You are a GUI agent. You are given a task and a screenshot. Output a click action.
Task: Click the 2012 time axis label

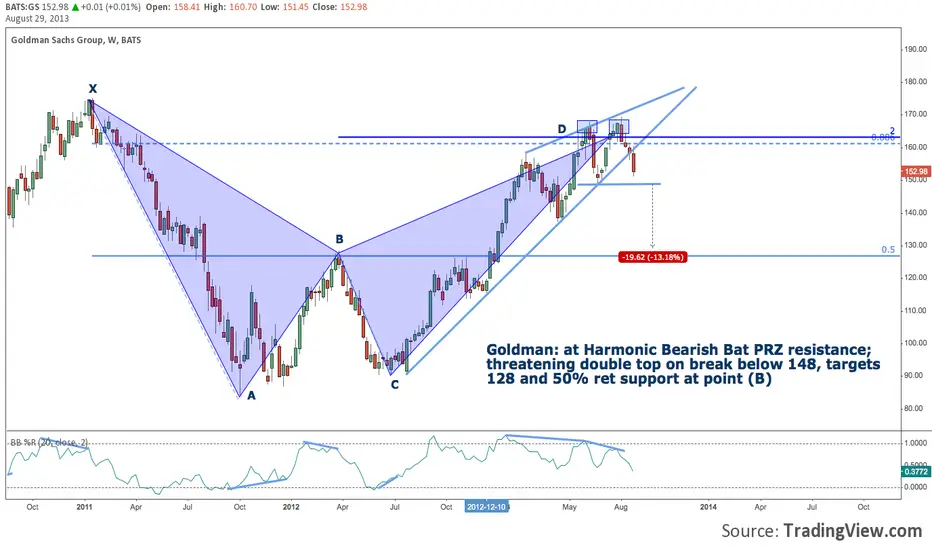point(291,507)
